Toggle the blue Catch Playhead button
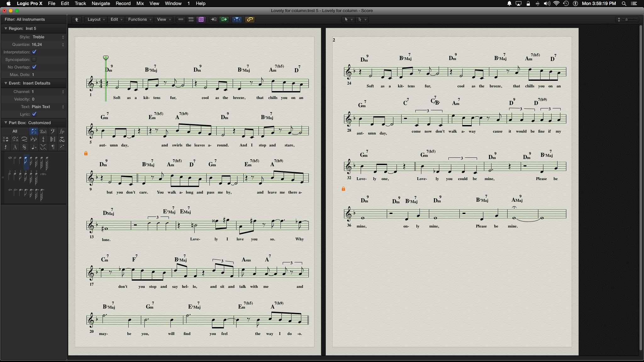The height and width of the screenshot is (362, 644). 237,19
